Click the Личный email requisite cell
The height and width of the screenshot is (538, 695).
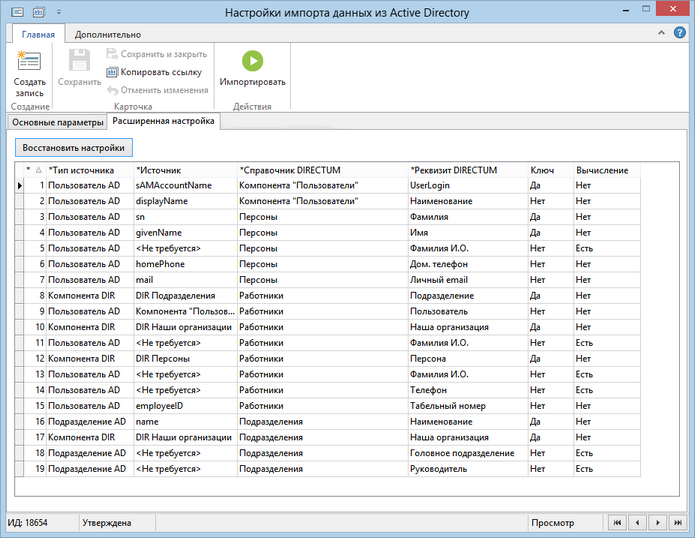point(468,280)
